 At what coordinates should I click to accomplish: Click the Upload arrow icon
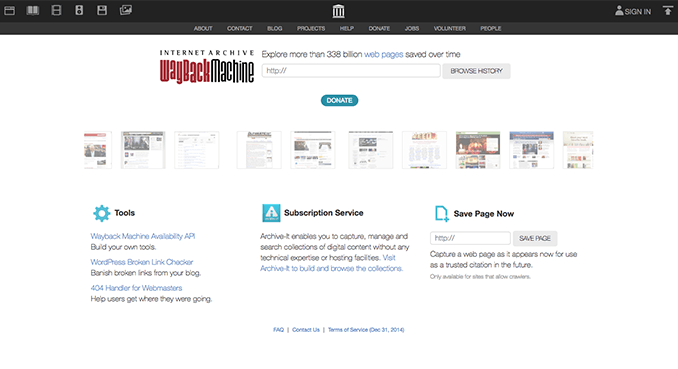point(668,10)
